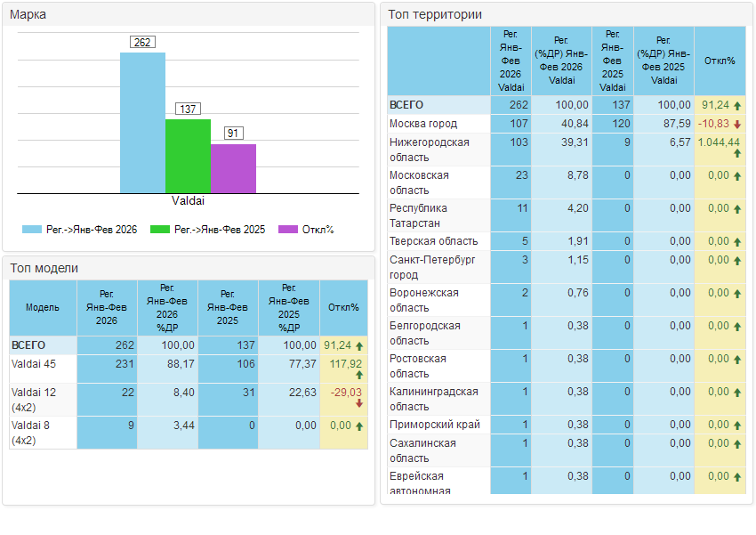The width and height of the screenshot is (756, 535).
Task: Click the green bar labeled 137
Action: coord(188,156)
